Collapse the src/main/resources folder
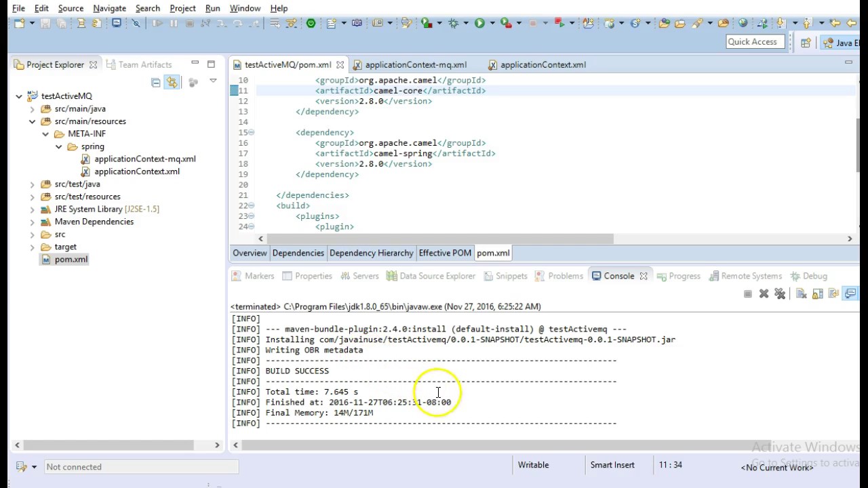 [x=32, y=121]
